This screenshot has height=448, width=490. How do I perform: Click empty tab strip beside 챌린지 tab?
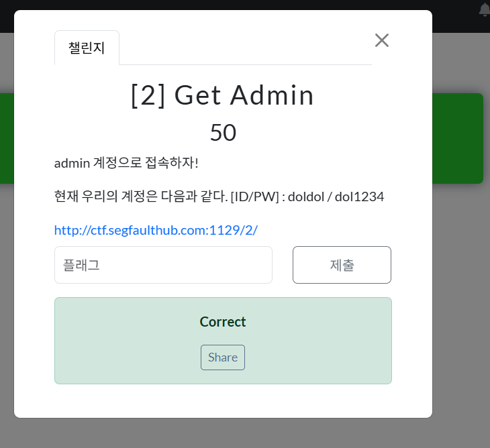pyautogui.click(x=245, y=48)
